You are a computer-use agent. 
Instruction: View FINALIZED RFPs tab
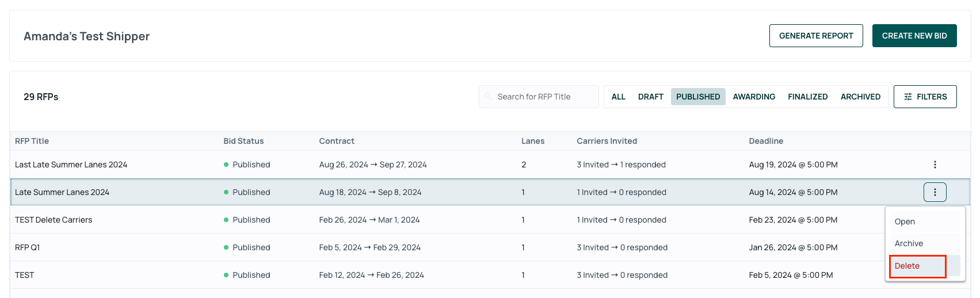pos(807,97)
